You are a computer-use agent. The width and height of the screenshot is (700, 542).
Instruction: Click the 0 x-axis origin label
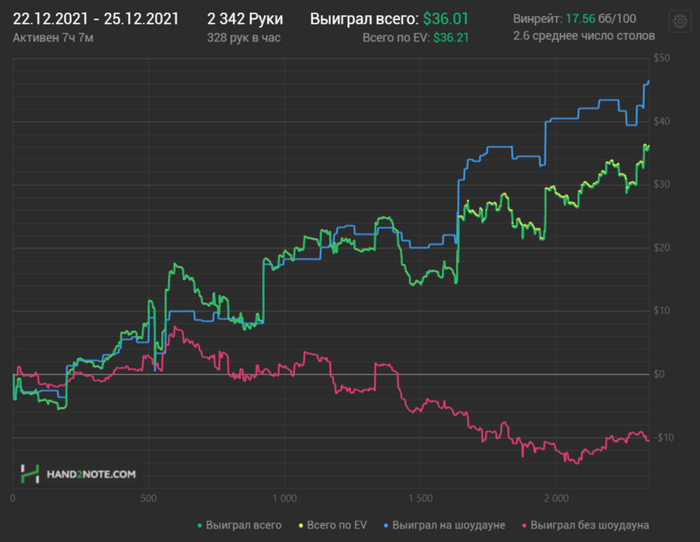(12, 498)
